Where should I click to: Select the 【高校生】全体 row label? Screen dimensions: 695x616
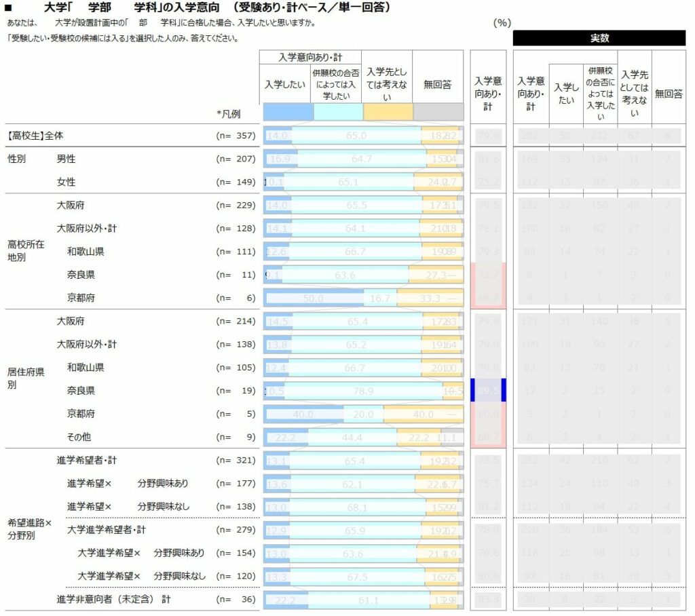pos(35,136)
